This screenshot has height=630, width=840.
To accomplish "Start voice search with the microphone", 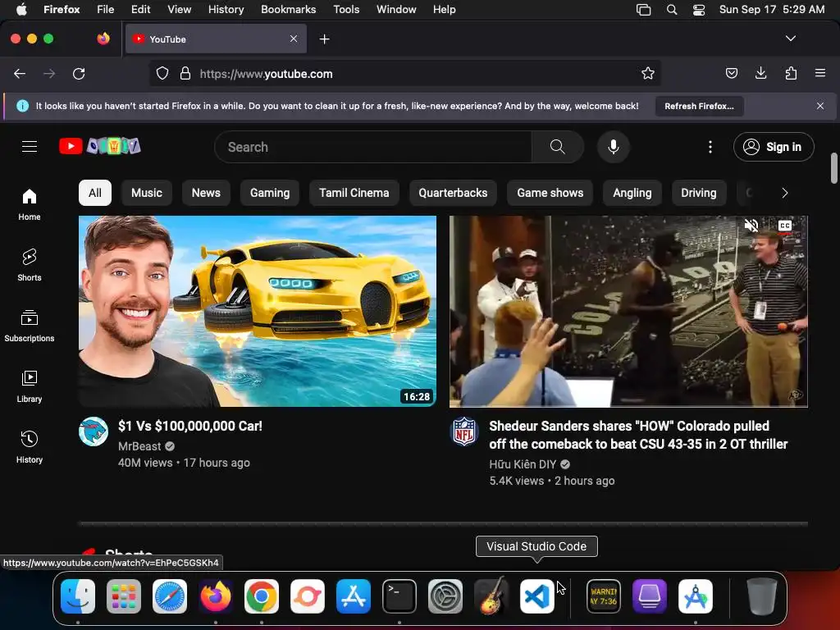I will pos(614,147).
